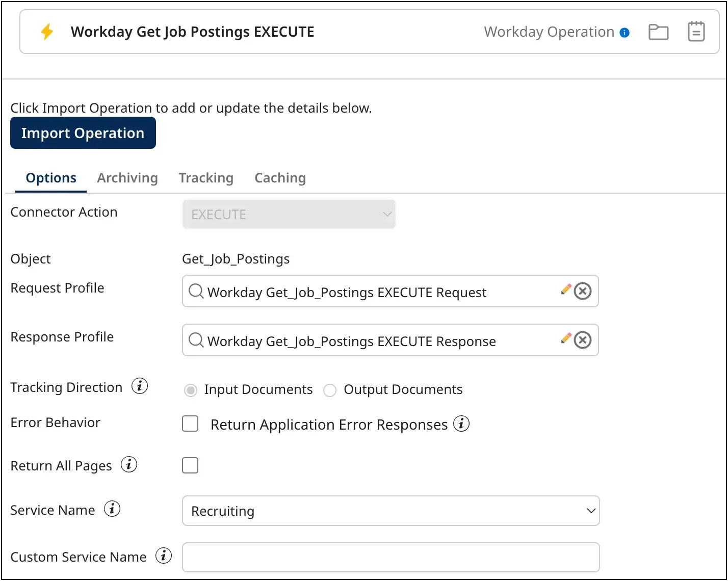Click the calendar revision history icon
The image size is (728, 581).
(x=696, y=31)
